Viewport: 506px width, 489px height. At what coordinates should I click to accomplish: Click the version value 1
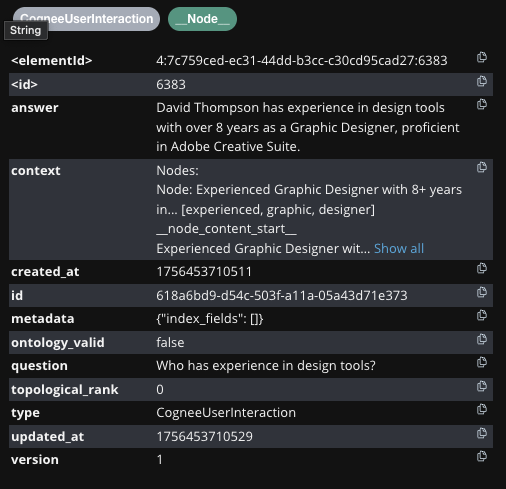(x=160, y=460)
